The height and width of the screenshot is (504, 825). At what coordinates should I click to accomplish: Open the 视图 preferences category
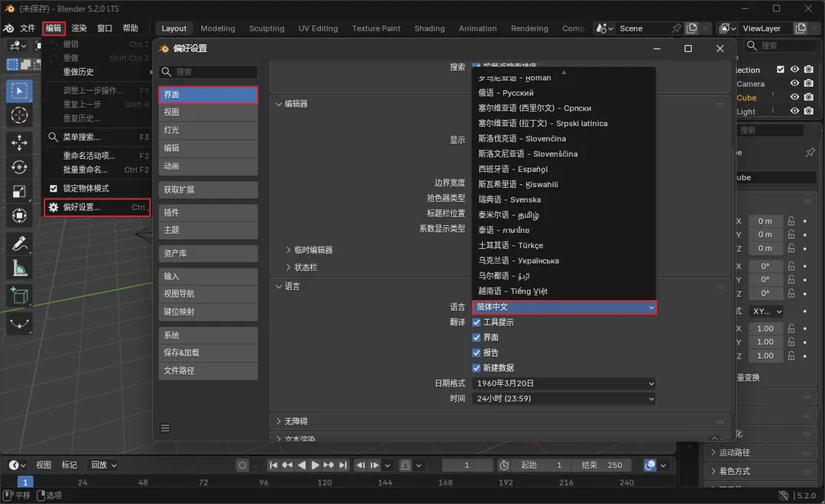coord(208,112)
